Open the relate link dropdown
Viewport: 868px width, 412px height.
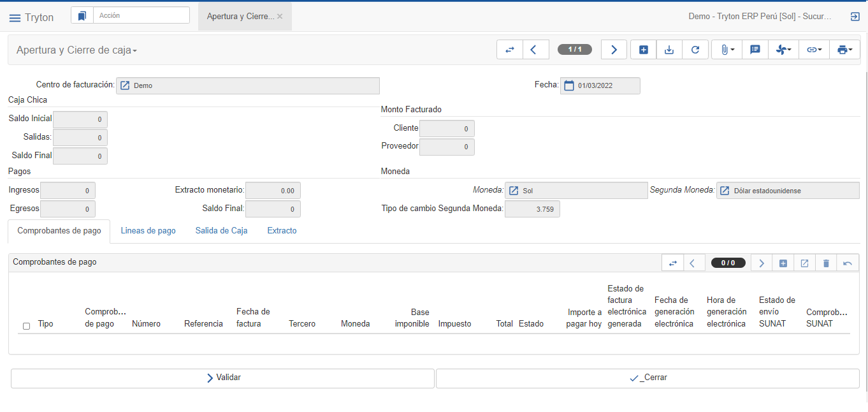(x=814, y=50)
